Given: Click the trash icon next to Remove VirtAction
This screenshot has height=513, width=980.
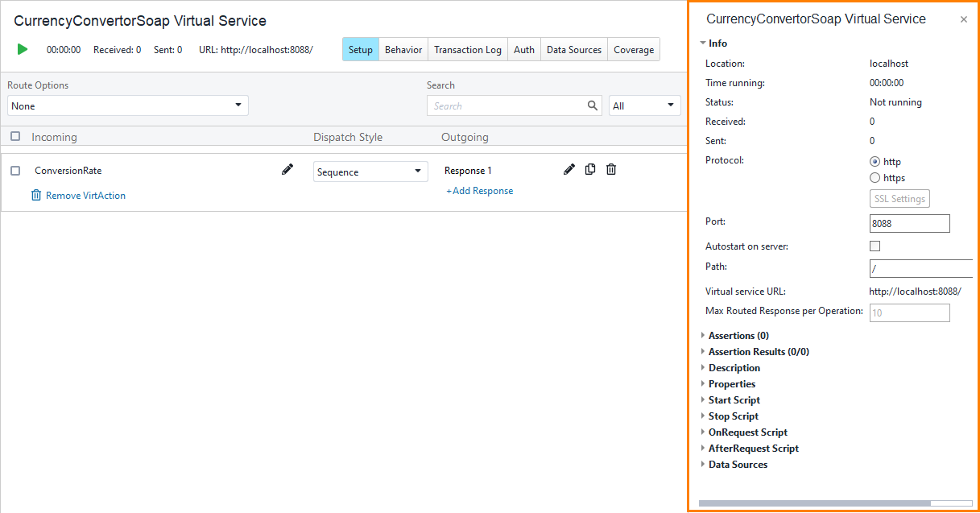Looking at the screenshot, I should (x=35, y=195).
